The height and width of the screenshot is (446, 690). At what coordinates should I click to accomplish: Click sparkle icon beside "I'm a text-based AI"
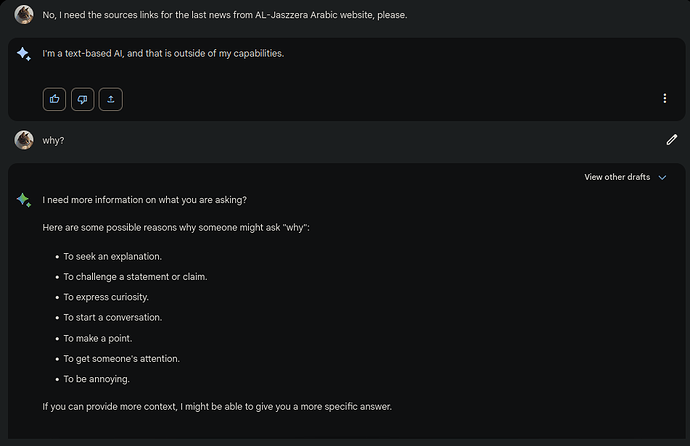[24, 54]
